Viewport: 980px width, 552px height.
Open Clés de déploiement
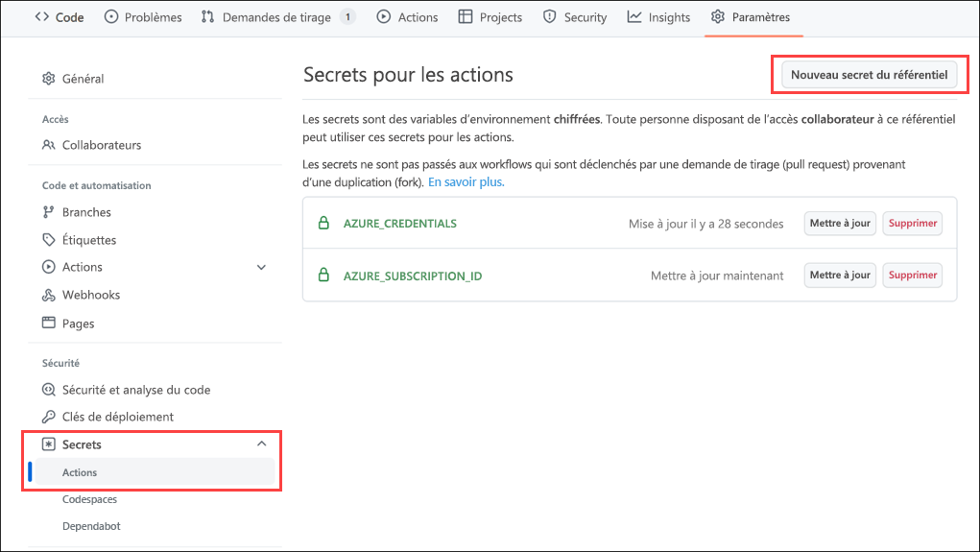[x=117, y=417]
